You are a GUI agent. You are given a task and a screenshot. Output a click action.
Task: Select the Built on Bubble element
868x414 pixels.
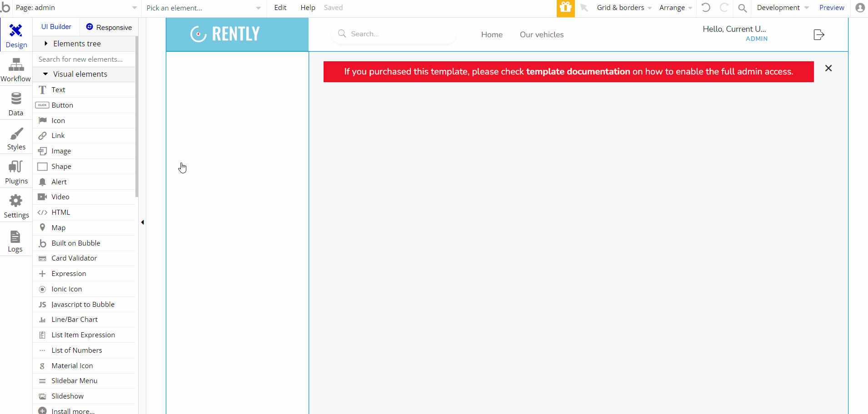(85, 243)
